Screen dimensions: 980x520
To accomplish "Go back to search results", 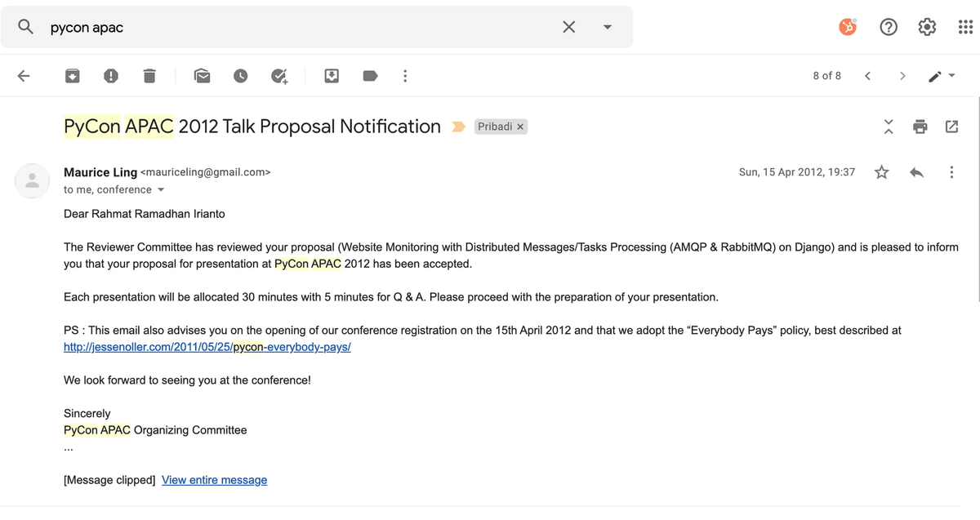I will pos(24,76).
